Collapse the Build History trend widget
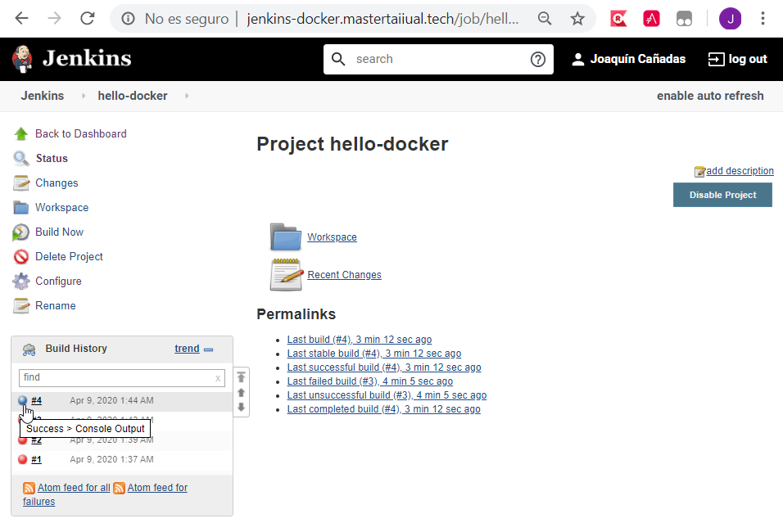Viewport: 783px width, 532px height. pyautogui.click(x=211, y=348)
